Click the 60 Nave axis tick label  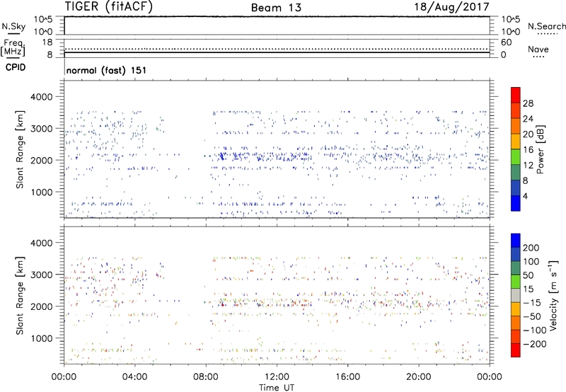coord(507,42)
